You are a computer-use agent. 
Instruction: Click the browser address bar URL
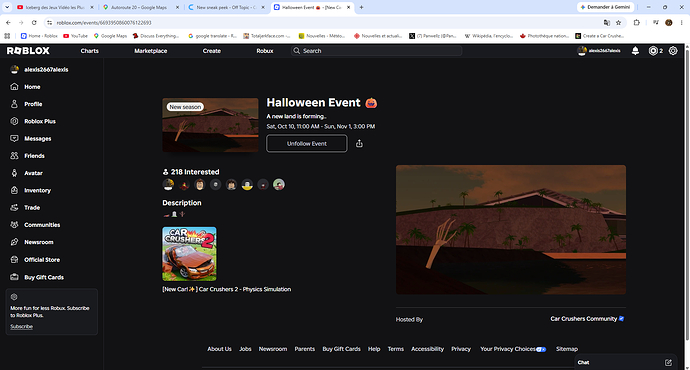(x=104, y=22)
